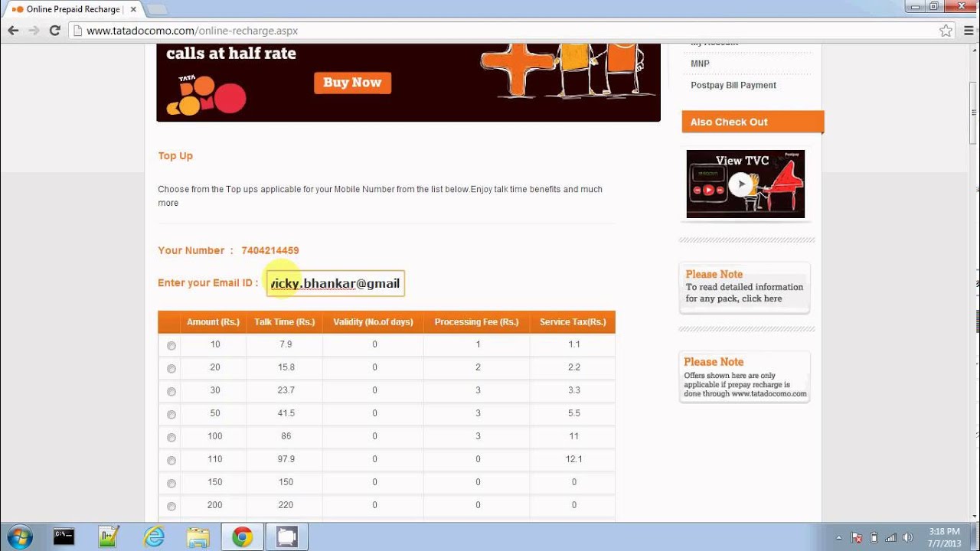
Task: Switch to Chrome in the taskbar
Action: pos(243,536)
